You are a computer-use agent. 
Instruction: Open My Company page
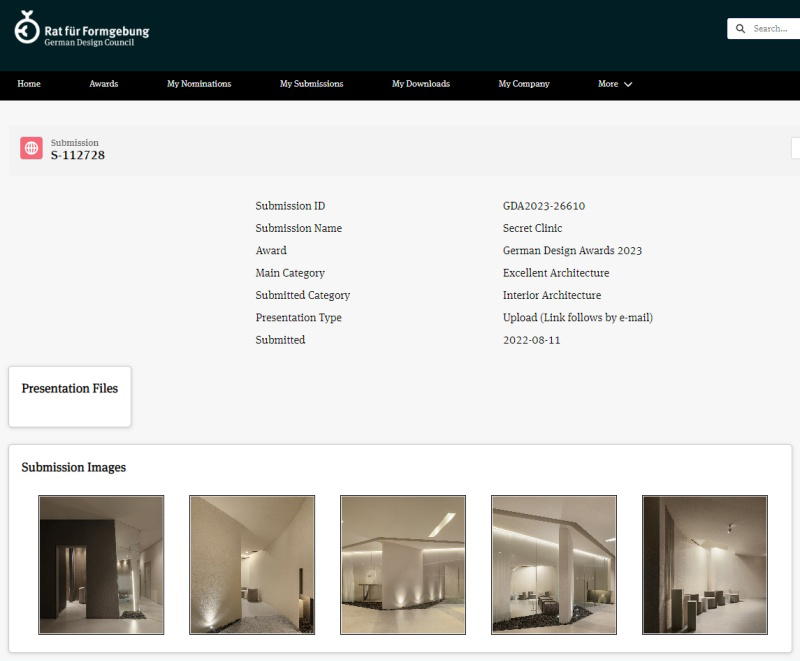(x=524, y=84)
